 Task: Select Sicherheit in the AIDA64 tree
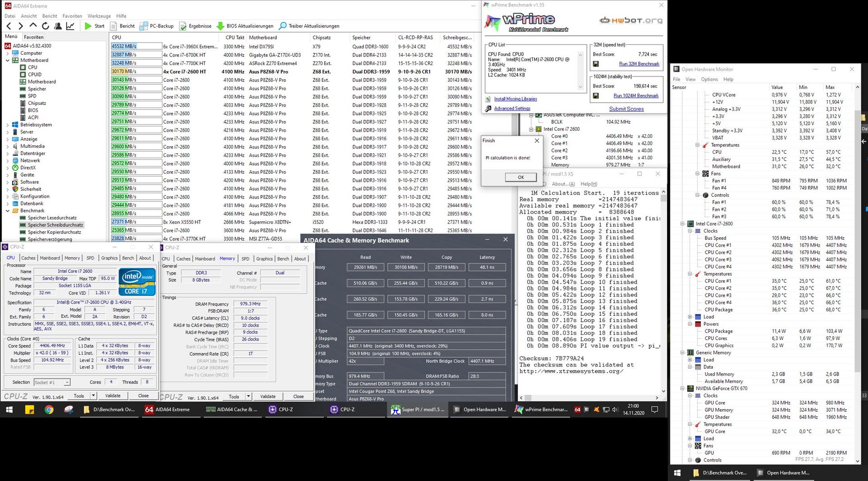(x=30, y=189)
